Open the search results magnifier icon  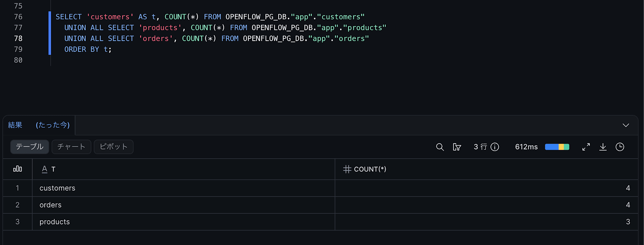coord(440,147)
